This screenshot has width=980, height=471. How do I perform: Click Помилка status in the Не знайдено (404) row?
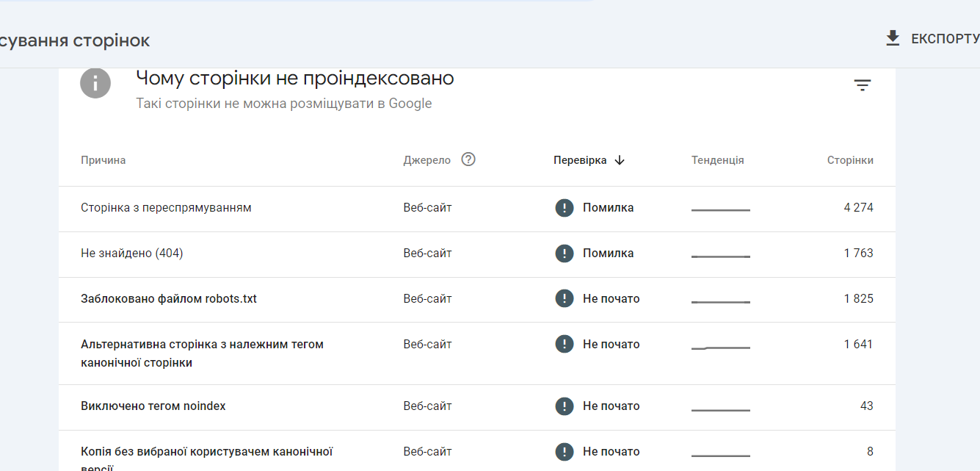point(608,254)
